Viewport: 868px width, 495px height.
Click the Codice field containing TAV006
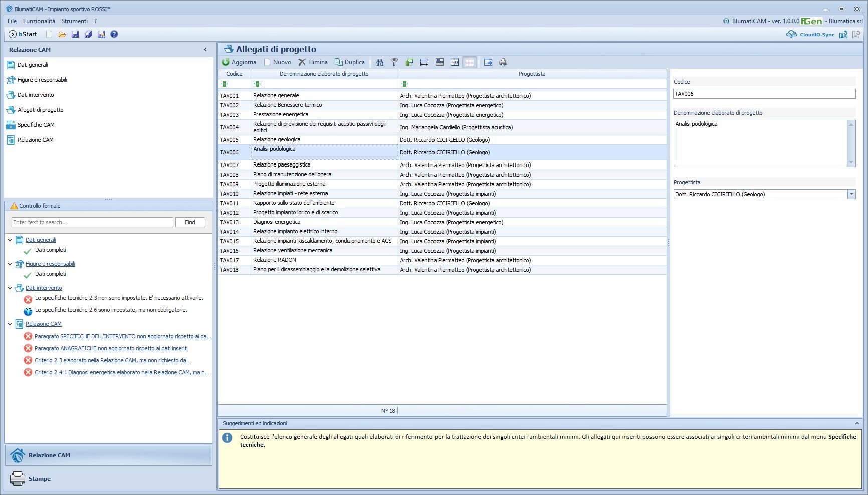click(x=764, y=94)
